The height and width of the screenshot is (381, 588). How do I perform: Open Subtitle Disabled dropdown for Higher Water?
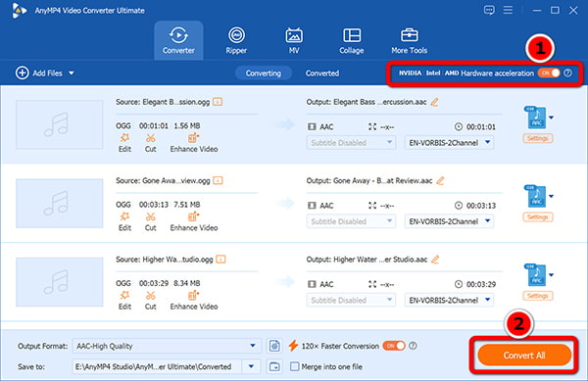click(351, 300)
